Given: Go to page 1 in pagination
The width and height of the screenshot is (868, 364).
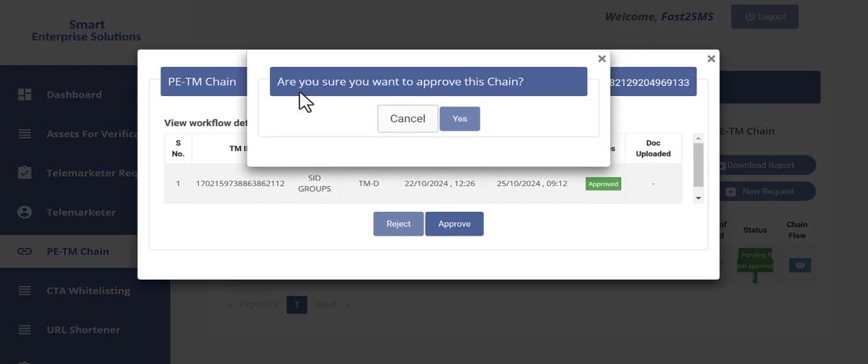Looking at the screenshot, I should [x=297, y=305].
